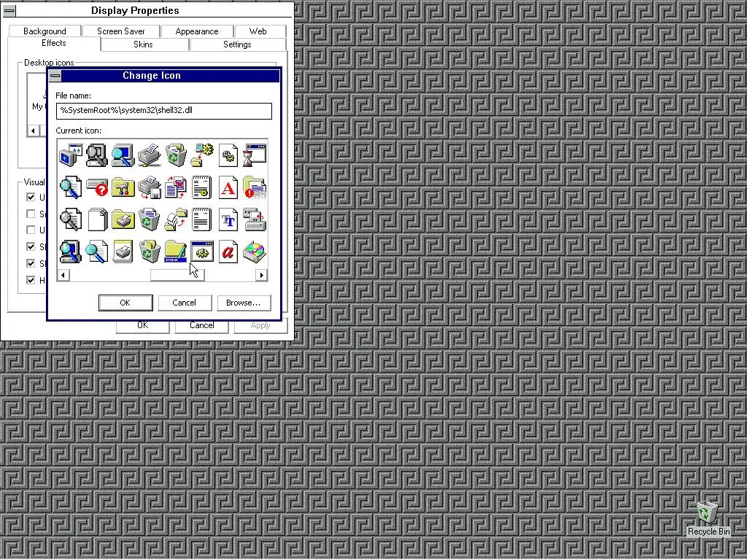Screen dimensions: 747x560
Task: Click left arrow of icon list scrollbar
Action: [63, 275]
